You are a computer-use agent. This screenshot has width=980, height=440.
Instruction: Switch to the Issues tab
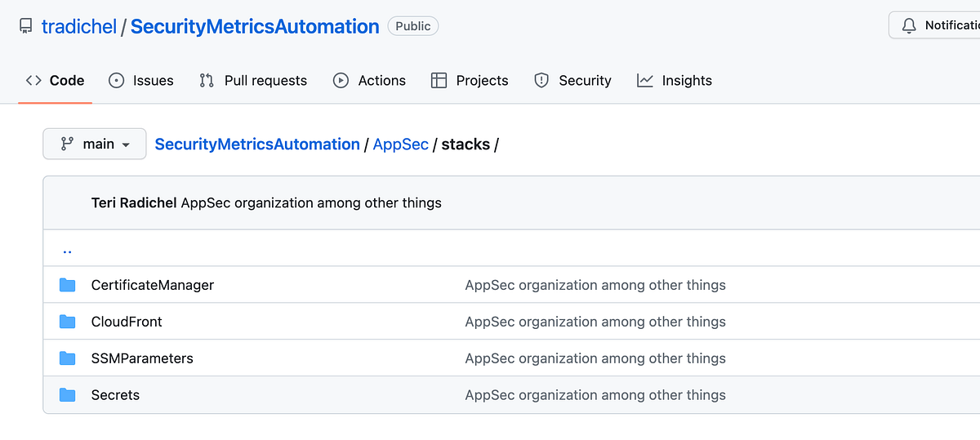click(141, 80)
